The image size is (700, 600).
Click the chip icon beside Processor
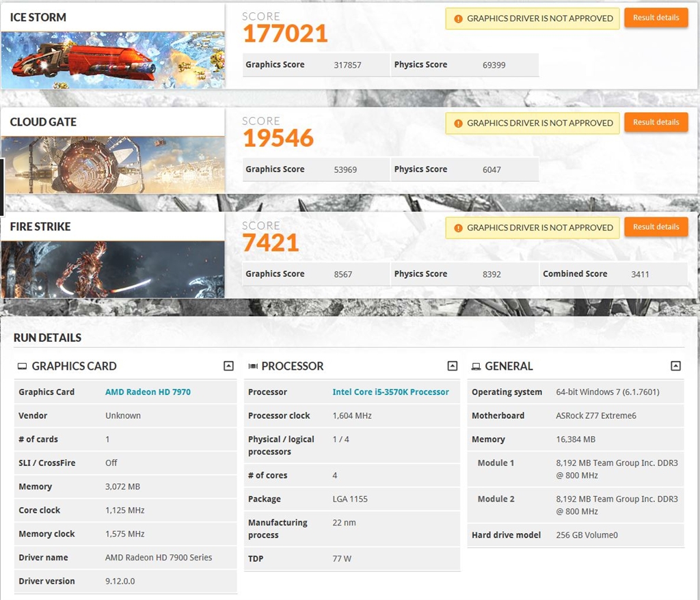253,366
